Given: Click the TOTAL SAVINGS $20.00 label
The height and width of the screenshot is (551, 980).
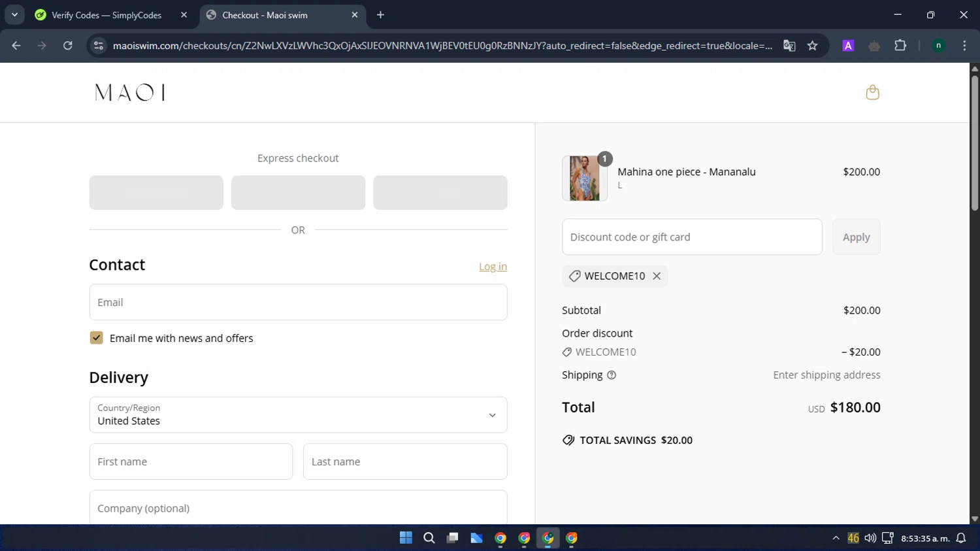Looking at the screenshot, I should pyautogui.click(x=636, y=441).
